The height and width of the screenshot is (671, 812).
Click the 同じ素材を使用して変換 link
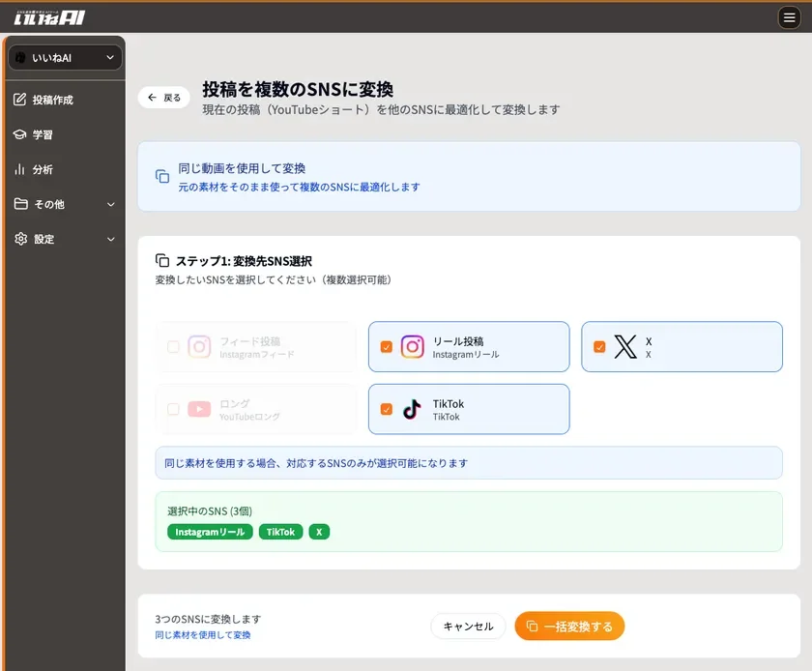pos(203,635)
